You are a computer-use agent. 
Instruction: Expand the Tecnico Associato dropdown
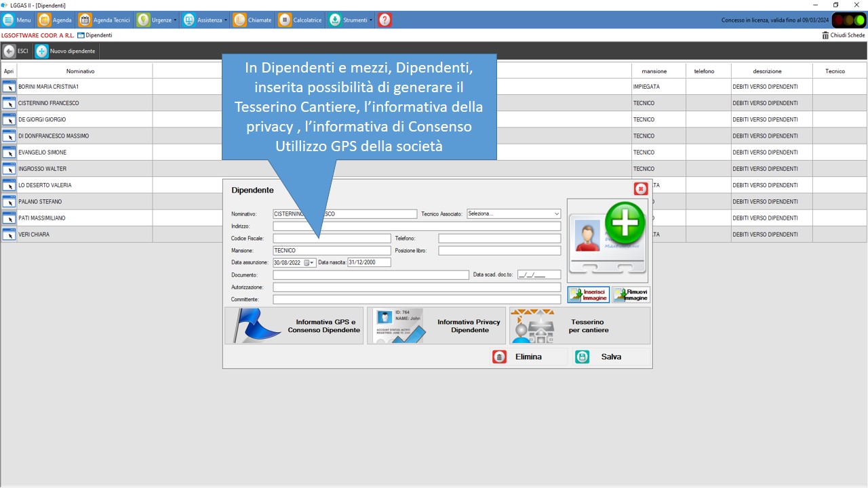click(556, 214)
